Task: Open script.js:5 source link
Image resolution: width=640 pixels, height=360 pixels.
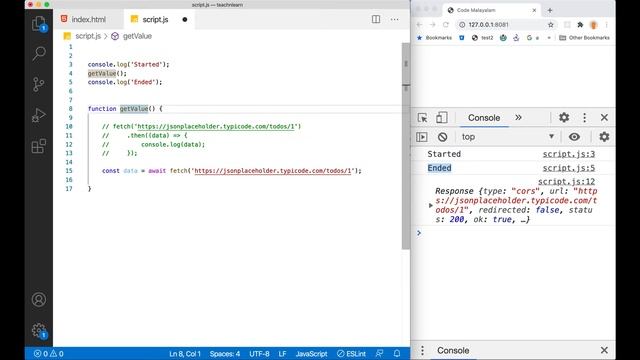Action: point(569,168)
